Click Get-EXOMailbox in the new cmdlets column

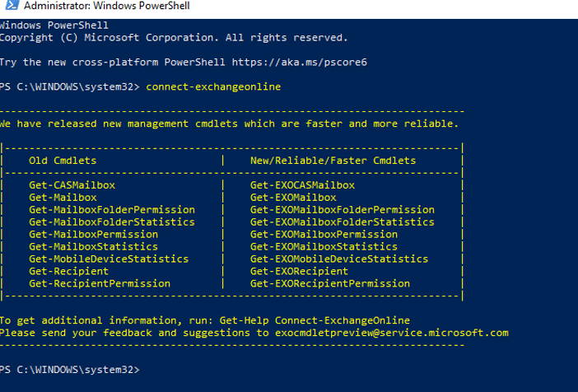pyautogui.click(x=293, y=198)
